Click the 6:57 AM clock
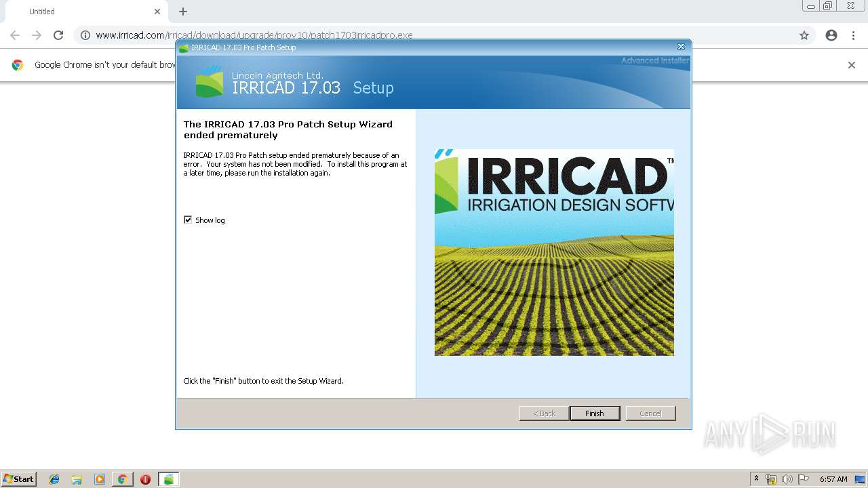Image resolution: width=868 pixels, height=488 pixels. [833, 479]
